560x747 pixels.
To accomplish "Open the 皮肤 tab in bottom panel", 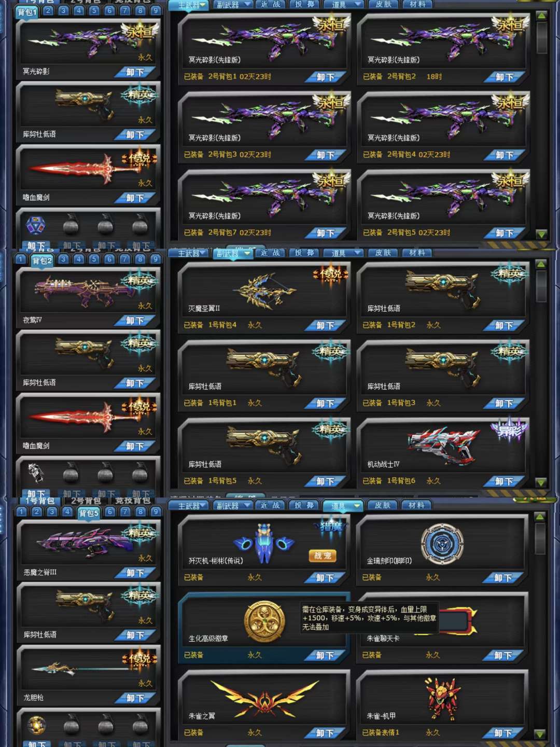I will click(x=383, y=505).
